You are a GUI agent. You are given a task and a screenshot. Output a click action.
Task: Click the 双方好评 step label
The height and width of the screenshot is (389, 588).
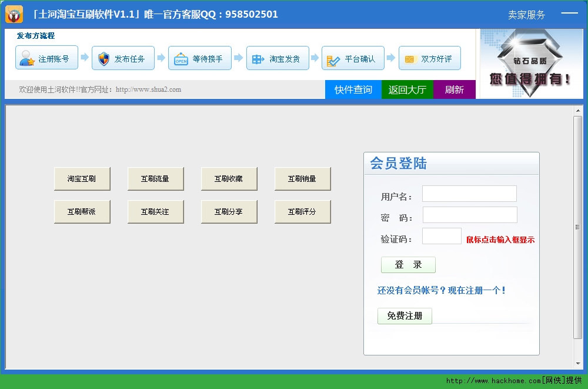[436, 59]
